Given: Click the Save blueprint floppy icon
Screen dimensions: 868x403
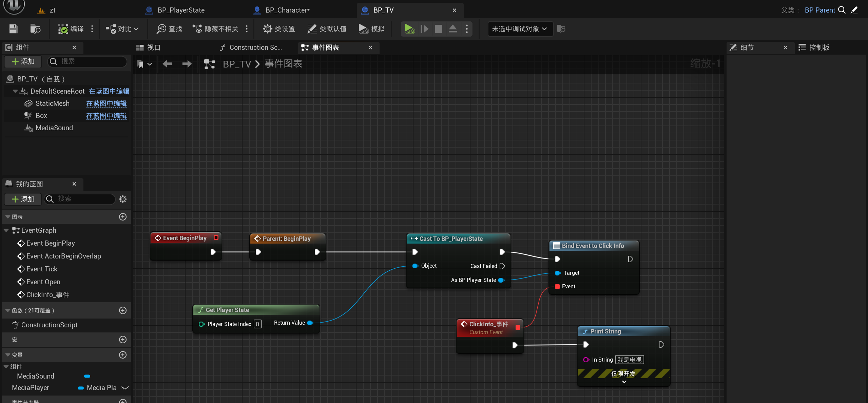Looking at the screenshot, I should click(x=13, y=29).
